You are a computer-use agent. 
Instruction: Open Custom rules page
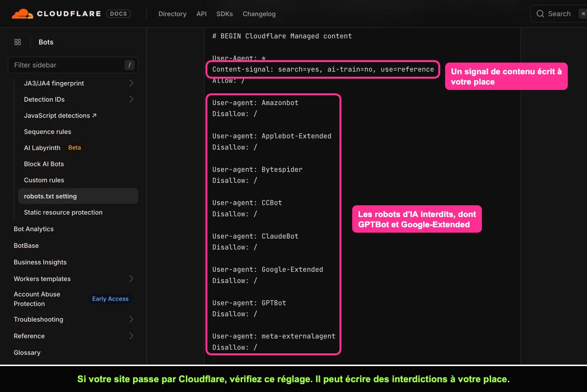point(44,180)
